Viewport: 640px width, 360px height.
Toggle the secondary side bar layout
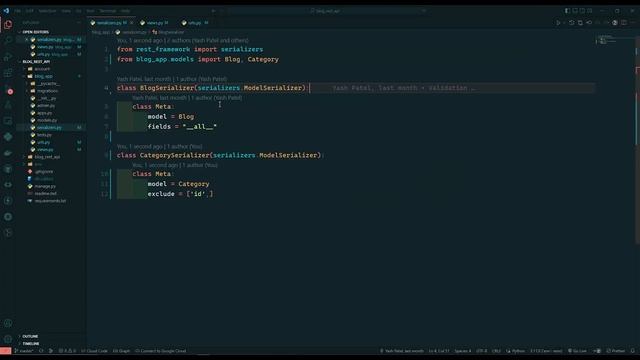582,11
